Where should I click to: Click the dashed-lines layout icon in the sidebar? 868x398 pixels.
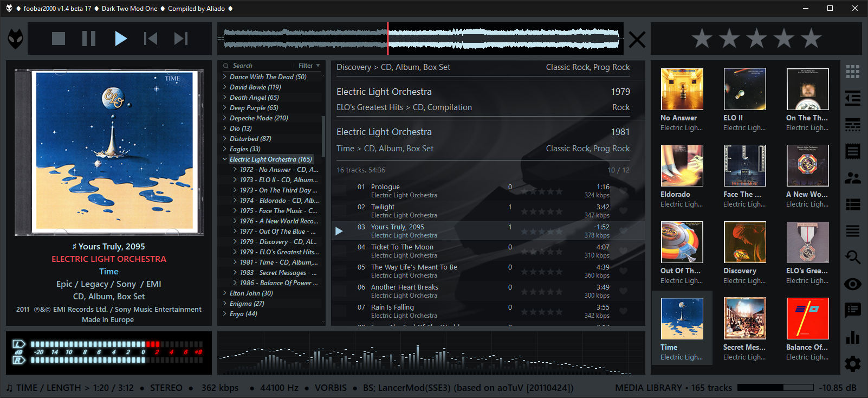pos(853,125)
